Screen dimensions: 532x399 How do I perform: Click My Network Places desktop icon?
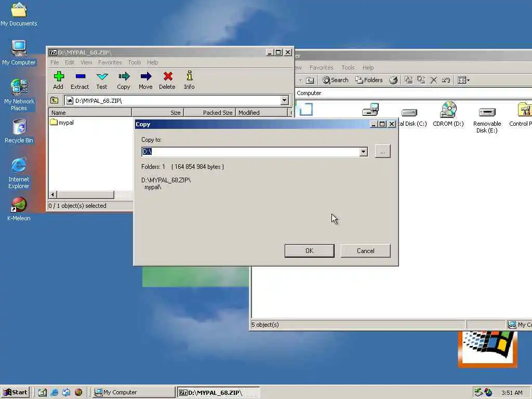(19, 95)
